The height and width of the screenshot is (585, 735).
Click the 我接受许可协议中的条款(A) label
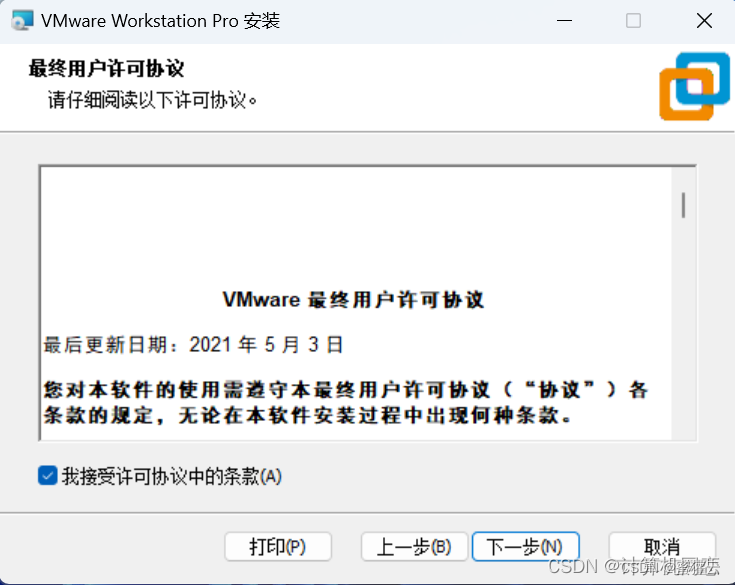172,476
